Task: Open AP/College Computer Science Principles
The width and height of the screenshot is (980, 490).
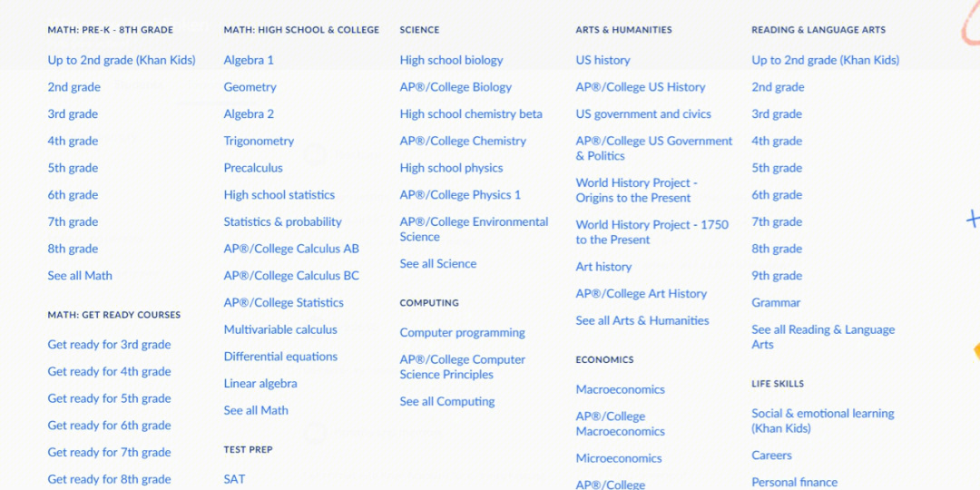Action: click(463, 367)
